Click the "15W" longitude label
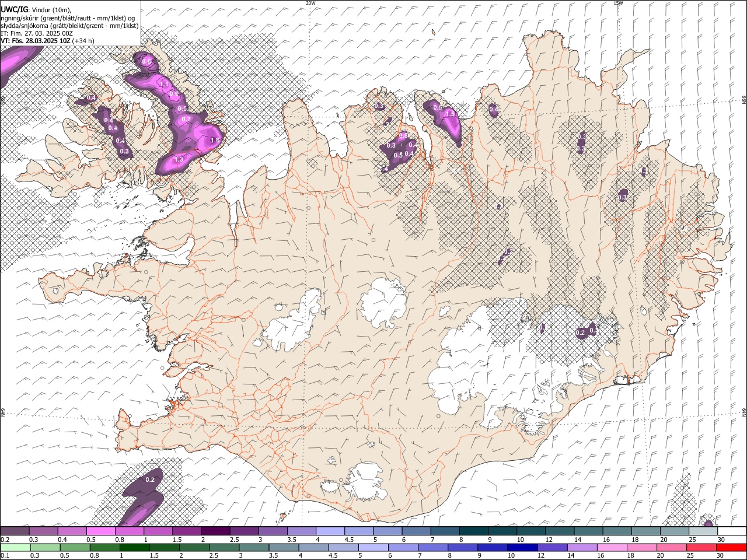 pyautogui.click(x=618, y=3)
